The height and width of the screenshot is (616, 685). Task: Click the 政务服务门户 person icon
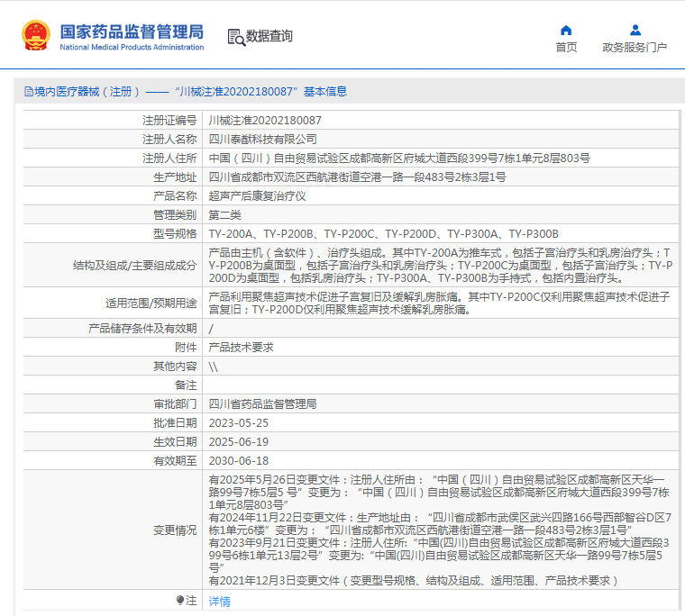[x=635, y=31]
